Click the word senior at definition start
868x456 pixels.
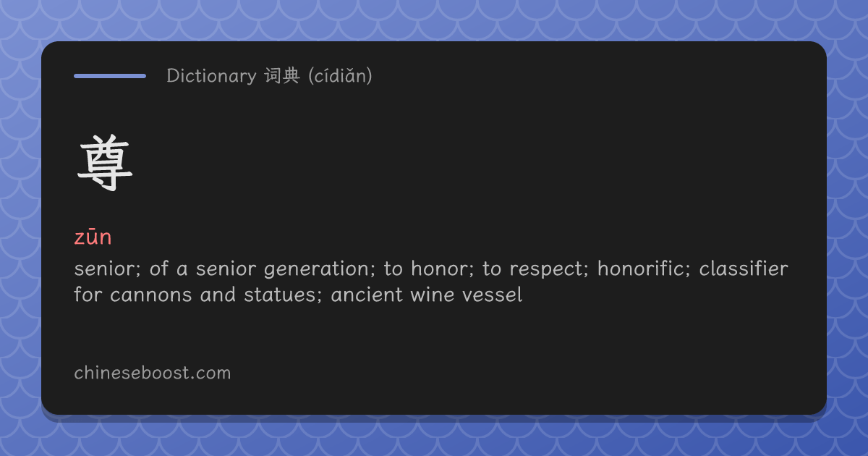pyautogui.click(x=107, y=269)
